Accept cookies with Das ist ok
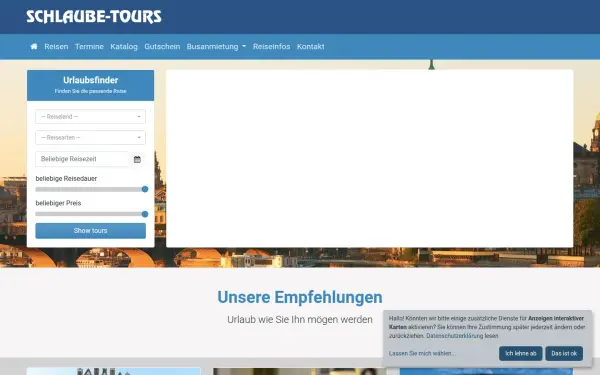600x375 pixels. pos(564,354)
